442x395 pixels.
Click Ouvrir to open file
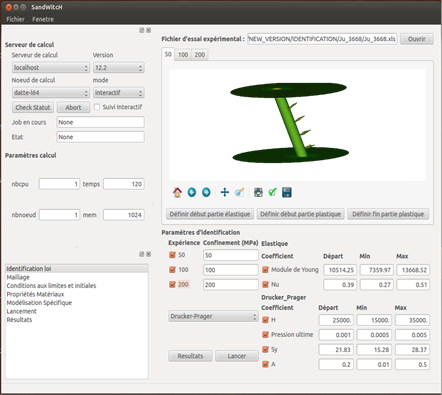tap(417, 39)
